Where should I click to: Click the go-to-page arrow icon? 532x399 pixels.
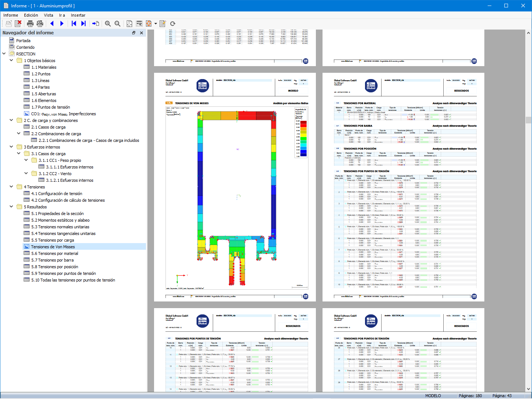pos(96,24)
